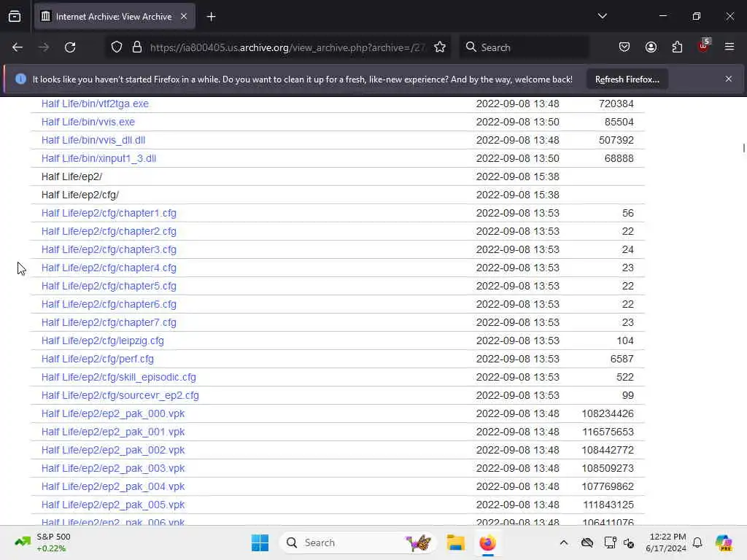Click the Half Life/ep2/cfg/ folder row text

tap(80, 195)
